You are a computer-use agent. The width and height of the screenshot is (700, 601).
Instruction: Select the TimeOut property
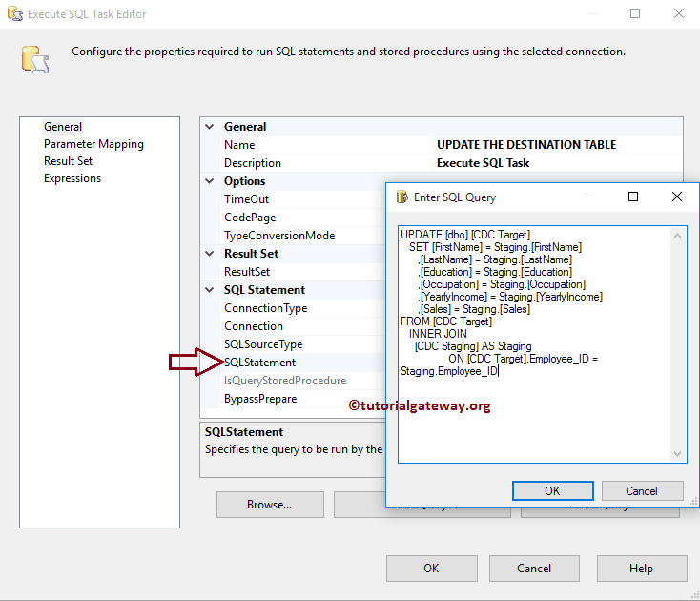click(x=303, y=199)
